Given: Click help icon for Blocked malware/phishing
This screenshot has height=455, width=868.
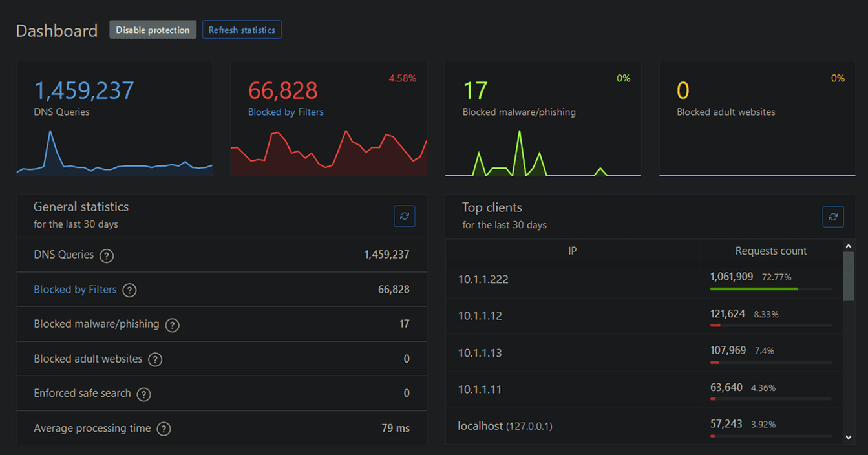Looking at the screenshot, I should pyautogui.click(x=172, y=324).
